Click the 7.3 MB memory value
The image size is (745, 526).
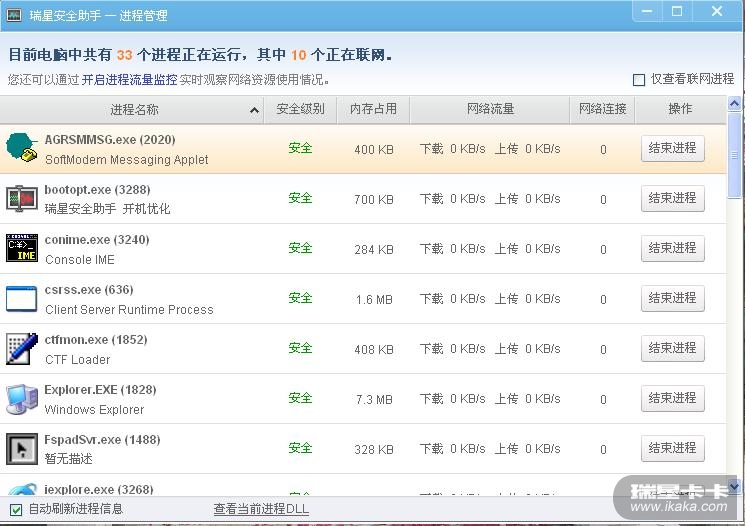point(374,400)
